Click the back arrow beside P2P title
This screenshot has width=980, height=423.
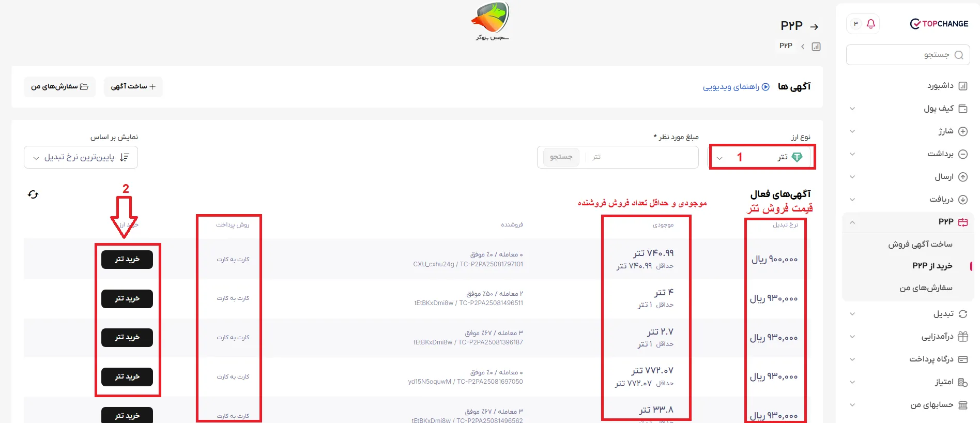tap(815, 26)
